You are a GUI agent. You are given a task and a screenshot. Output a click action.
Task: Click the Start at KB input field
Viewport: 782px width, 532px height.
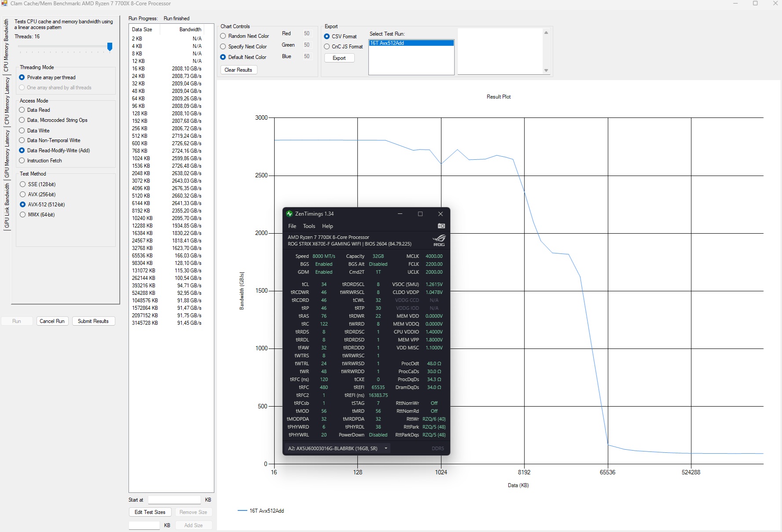pyautogui.click(x=174, y=500)
